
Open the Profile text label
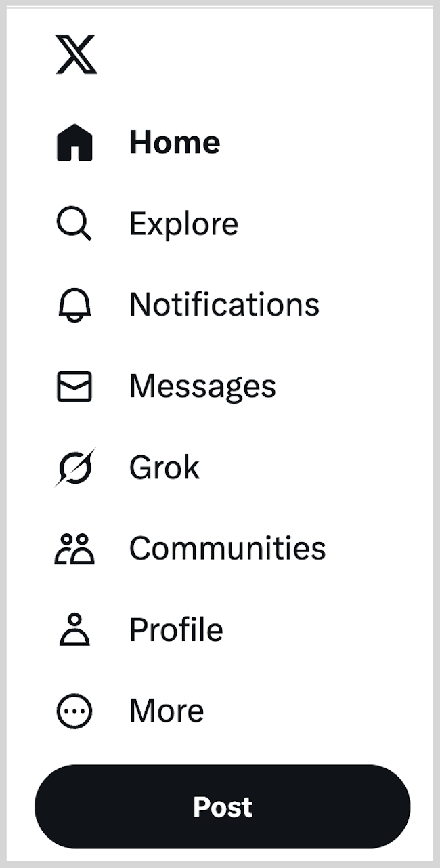[176, 629]
